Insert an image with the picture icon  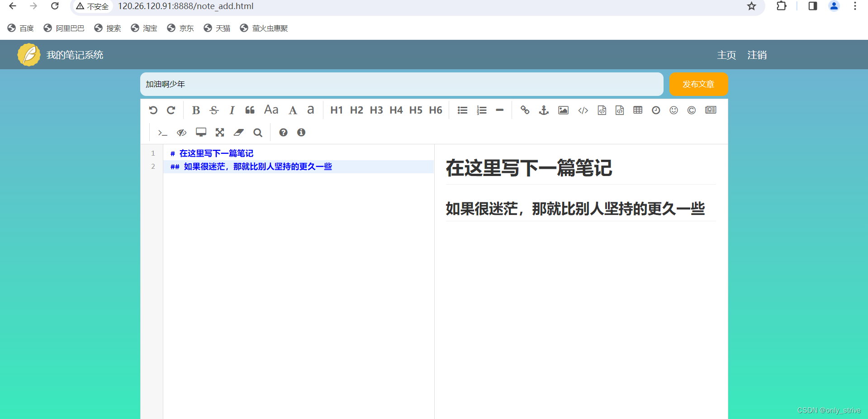pos(563,110)
